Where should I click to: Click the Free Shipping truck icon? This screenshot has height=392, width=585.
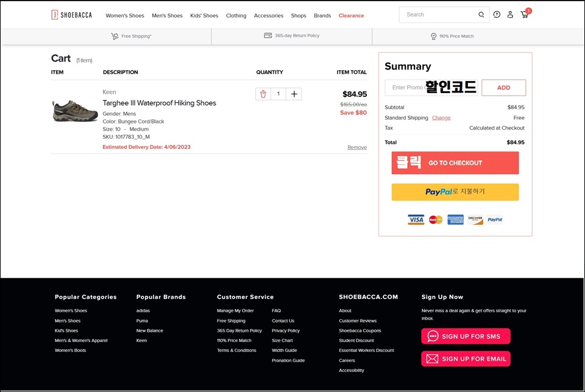pos(115,36)
